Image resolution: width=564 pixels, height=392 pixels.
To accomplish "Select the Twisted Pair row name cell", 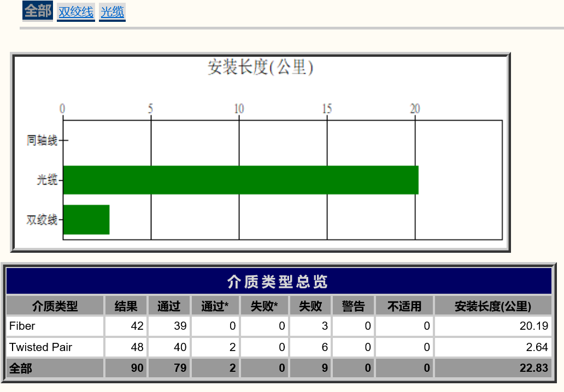I will pyautogui.click(x=55, y=347).
